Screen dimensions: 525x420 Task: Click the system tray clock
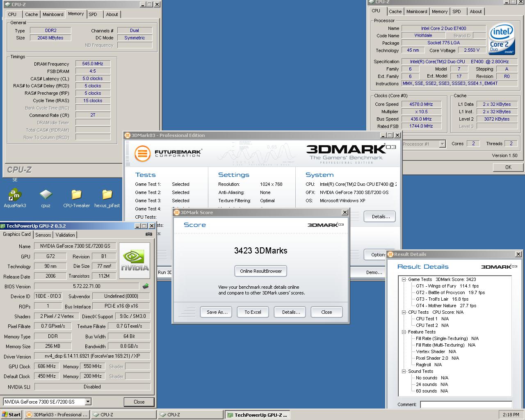[x=511, y=415]
